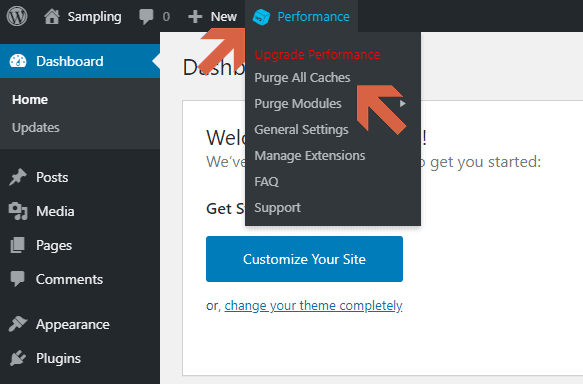Follow the change your theme completely link
583x384 pixels.
(313, 306)
